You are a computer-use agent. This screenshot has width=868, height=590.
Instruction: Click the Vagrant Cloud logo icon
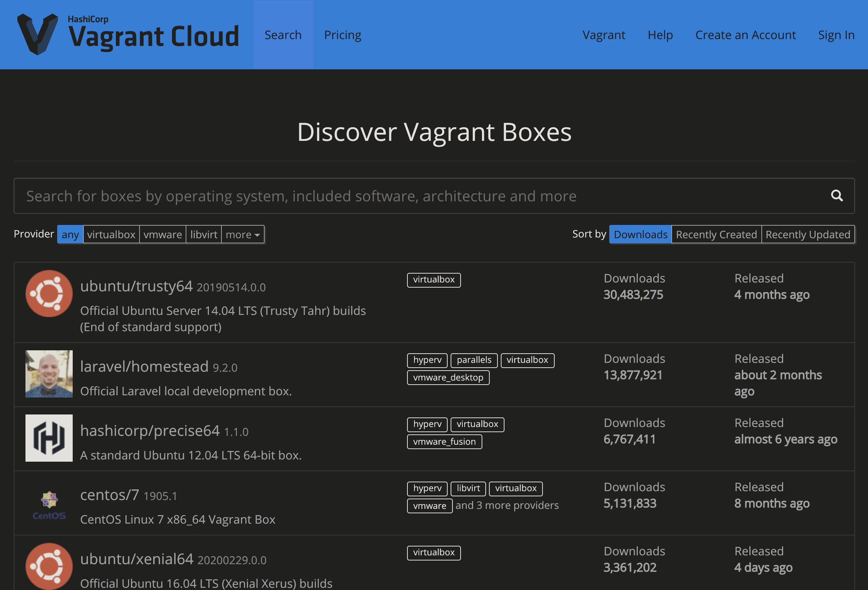[x=37, y=34]
